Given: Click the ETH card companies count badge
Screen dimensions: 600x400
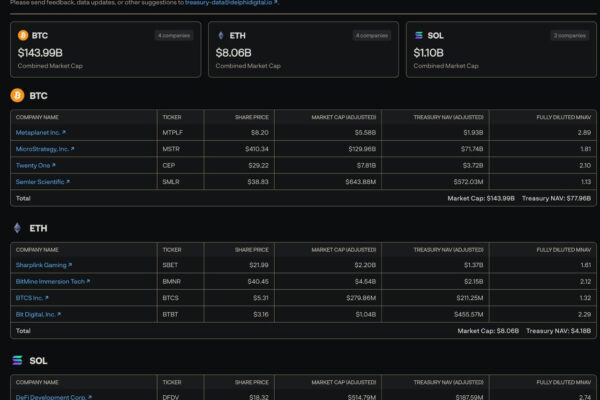Looking at the screenshot, I should [x=372, y=36].
